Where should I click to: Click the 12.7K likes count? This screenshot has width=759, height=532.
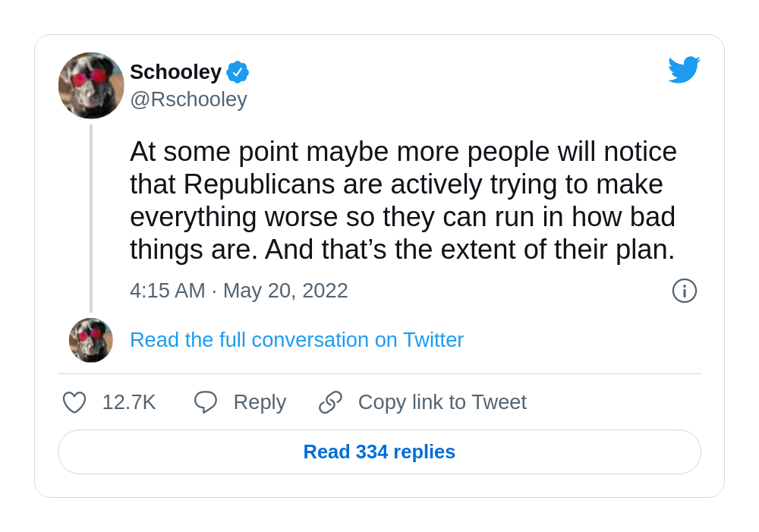coord(129,402)
